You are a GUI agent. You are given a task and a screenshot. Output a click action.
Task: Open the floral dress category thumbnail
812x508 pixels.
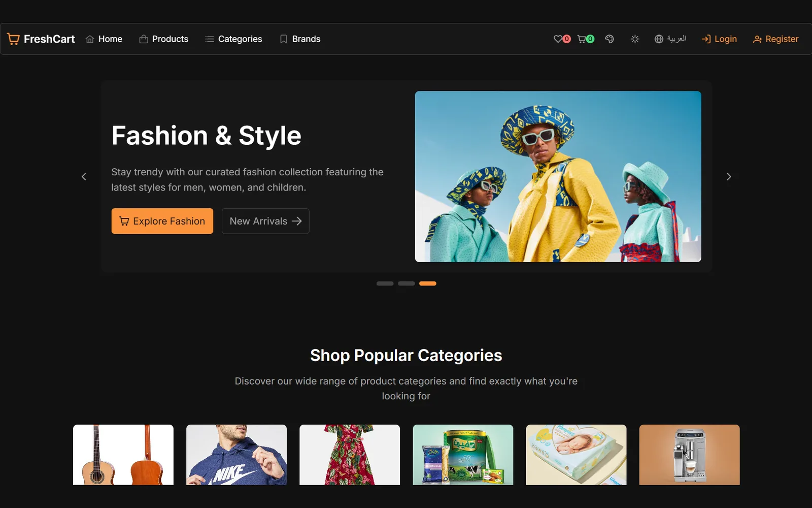tap(350, 455)
